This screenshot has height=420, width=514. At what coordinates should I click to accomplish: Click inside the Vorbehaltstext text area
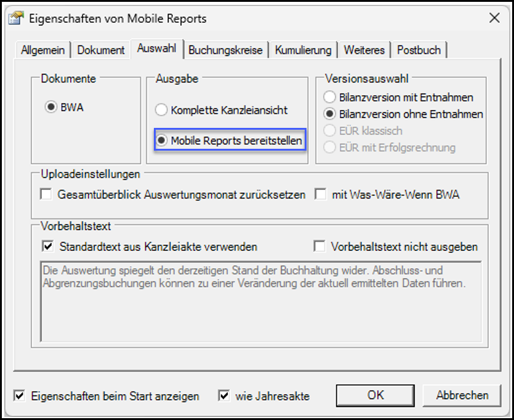261,301
